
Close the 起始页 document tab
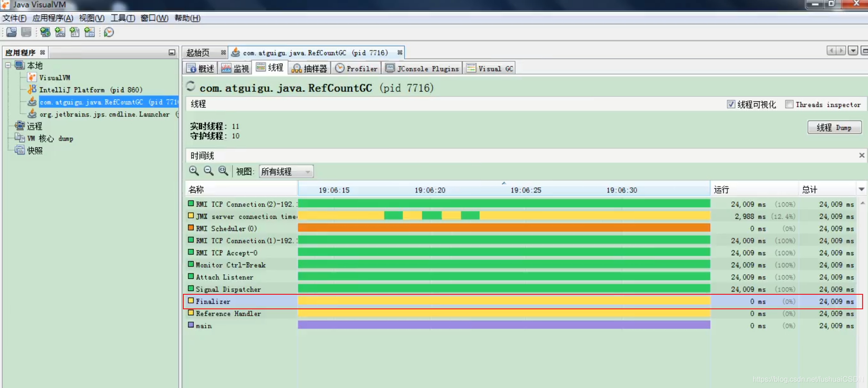pyautogui.click(x=223, y=52)
